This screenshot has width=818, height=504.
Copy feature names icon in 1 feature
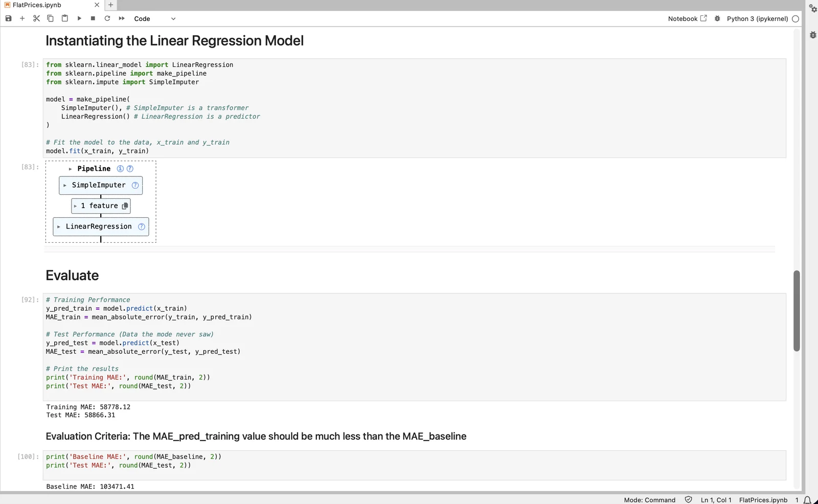coord(125,206)
